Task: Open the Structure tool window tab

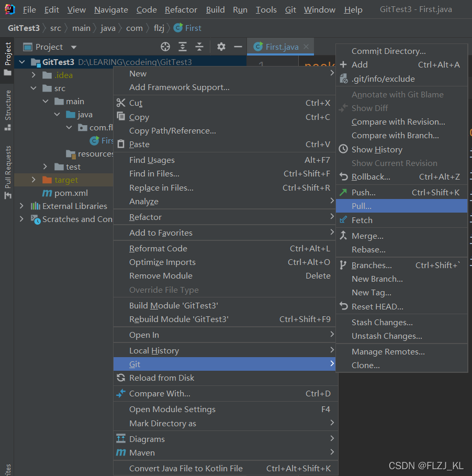Action: [x=7, y=110]
